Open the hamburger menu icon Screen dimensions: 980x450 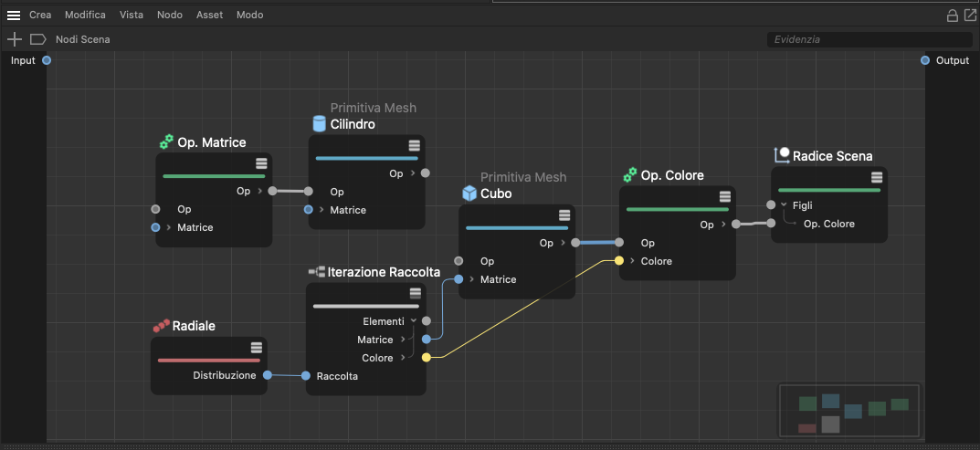point(14,15)
